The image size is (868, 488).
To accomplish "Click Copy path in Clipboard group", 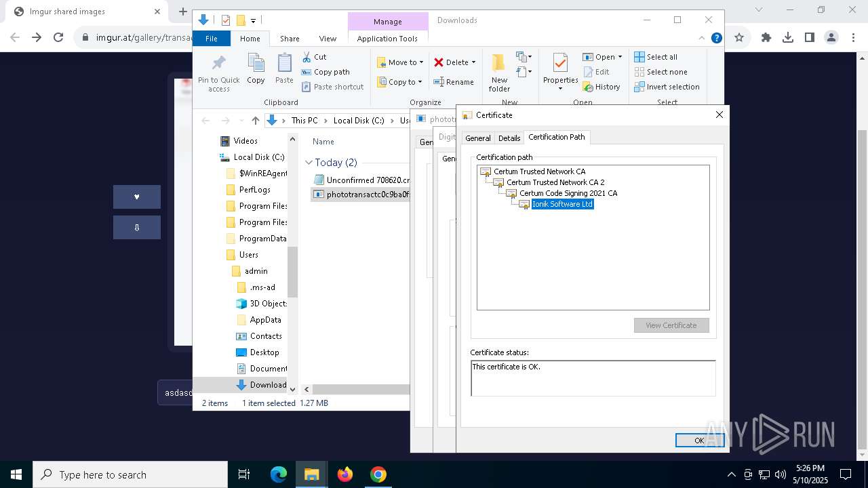I will (x=325, y=72).
